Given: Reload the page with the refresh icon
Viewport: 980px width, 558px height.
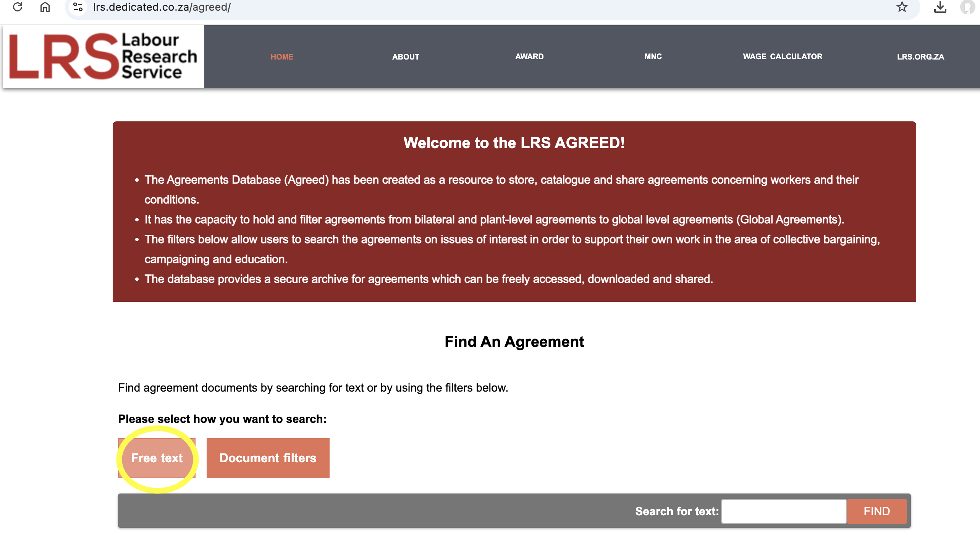Looking at the screenshot, I should click(x=18, y=7).
